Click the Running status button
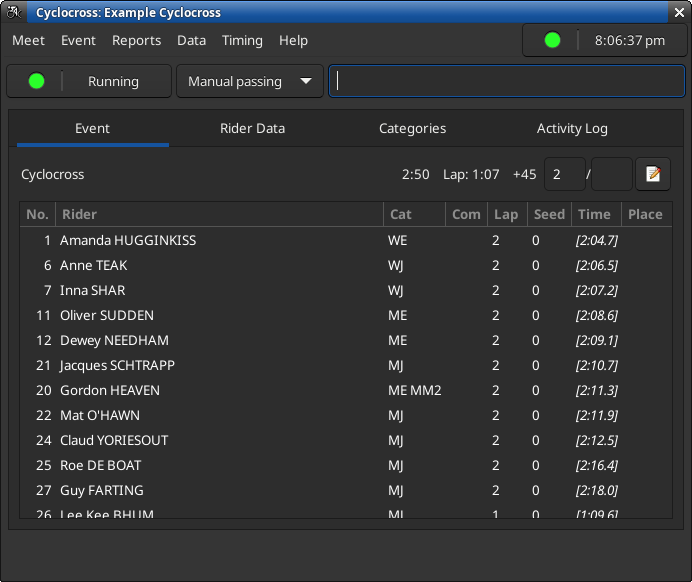Image resolution: width=692 pixels, height=582 pixels. (x=89, y=81)
